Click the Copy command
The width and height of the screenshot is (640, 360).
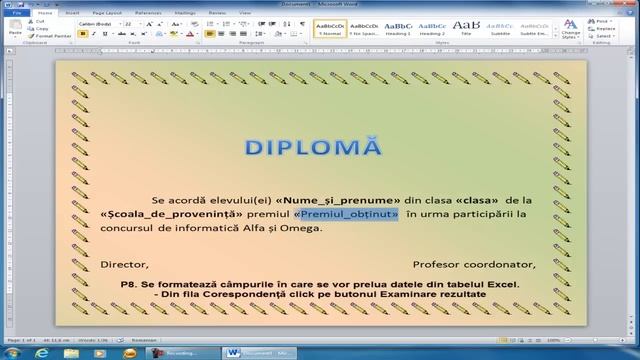38,29
